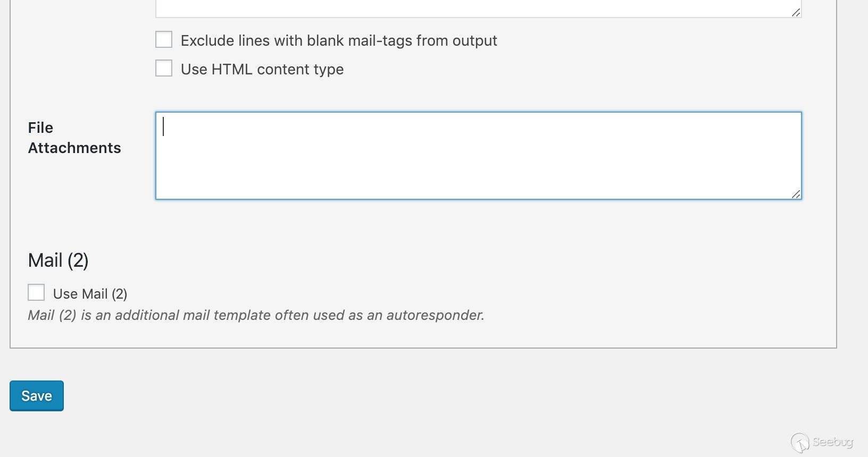
Task: Tick the Use HTML content type checkbox
Action: [164, 69]
